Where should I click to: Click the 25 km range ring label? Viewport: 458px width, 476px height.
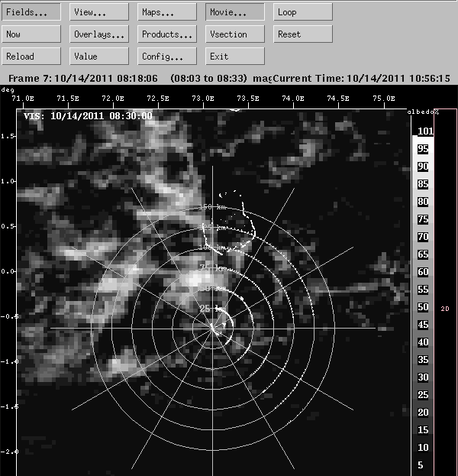pos(212,309)
